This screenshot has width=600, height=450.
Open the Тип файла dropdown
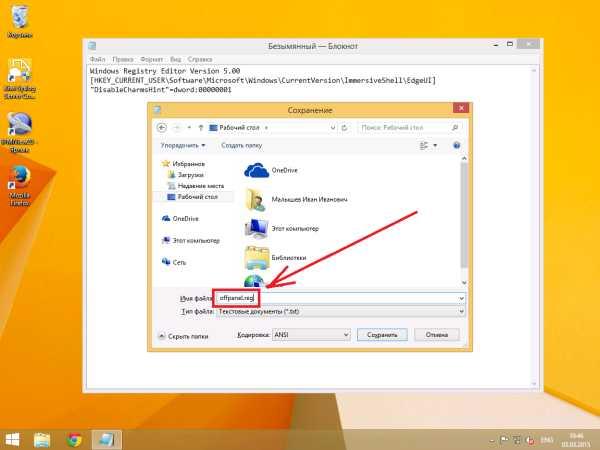[x=341, y=312]
